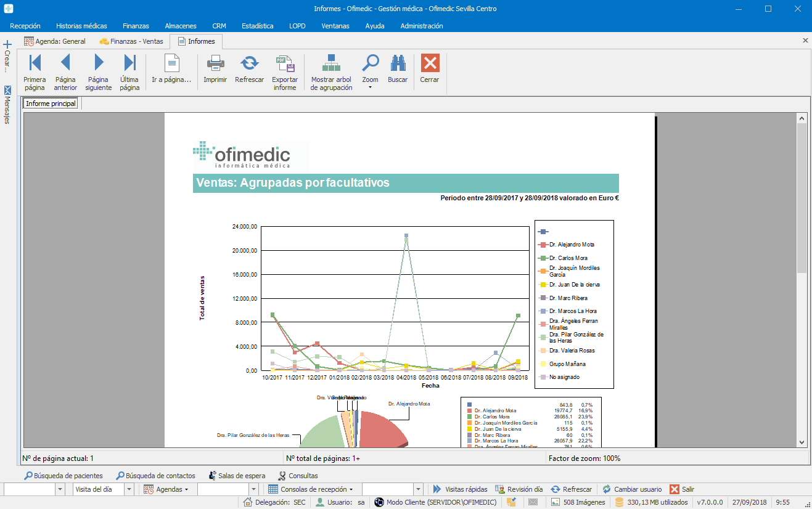Click the Página anterior arrow
This screenshot has height=509, width=812.
[x=65, y=72]
